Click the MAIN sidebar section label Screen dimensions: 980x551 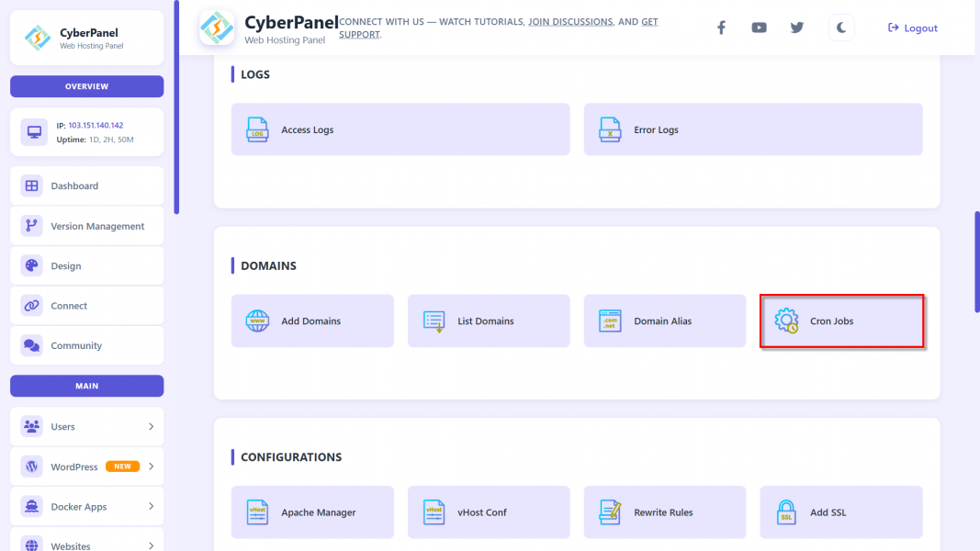[x=87, y=386]
